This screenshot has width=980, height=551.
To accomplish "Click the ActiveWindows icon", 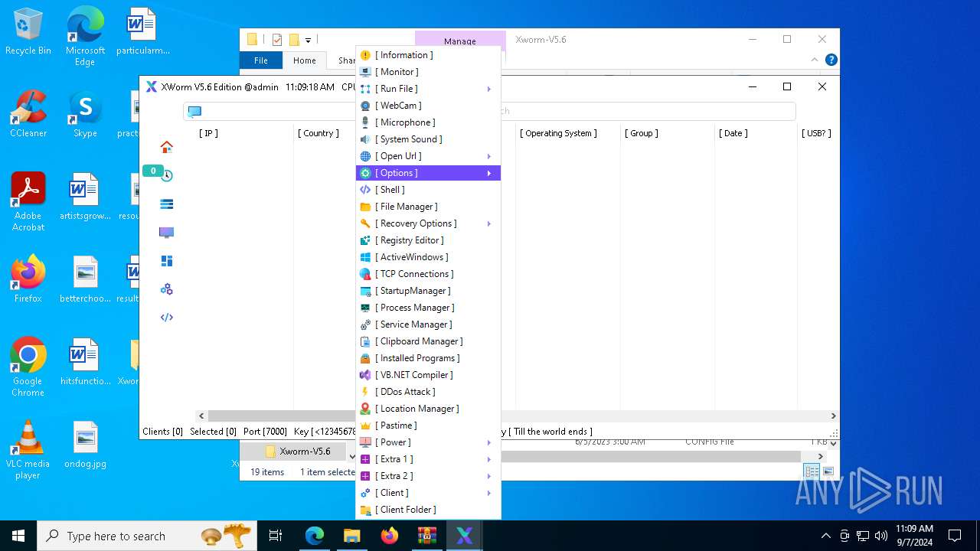I will click(x=365, y=257).
